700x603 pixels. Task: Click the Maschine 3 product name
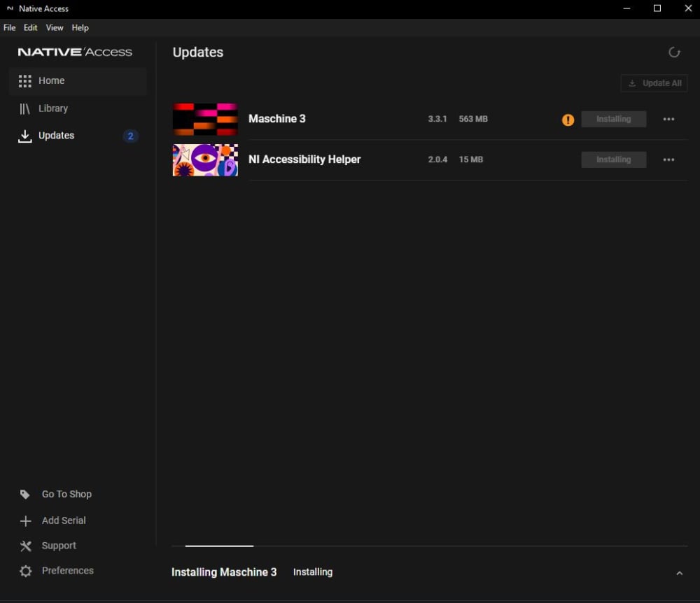pyautogui.click(x=276, y=119)
